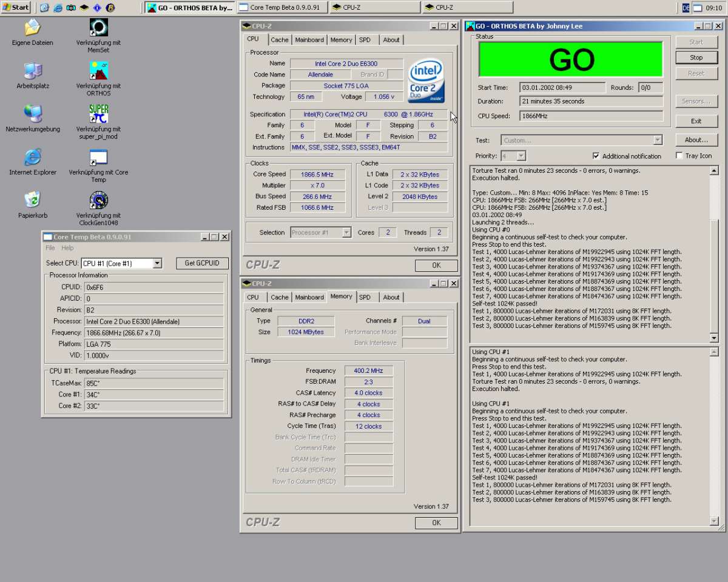Viewport: 728px width, 582px height.
Task: Click OK in upper CPU-Z window
Action: point(436,265)
